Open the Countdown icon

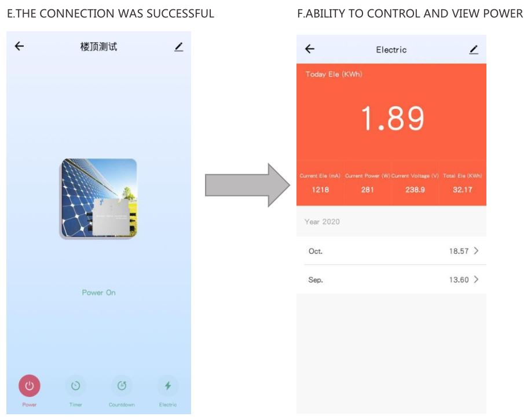coord(122,386)
